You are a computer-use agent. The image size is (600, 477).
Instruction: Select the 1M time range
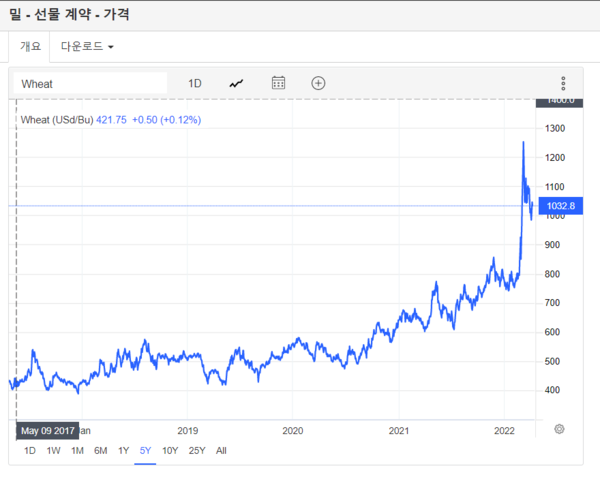[x=77, y=450]
